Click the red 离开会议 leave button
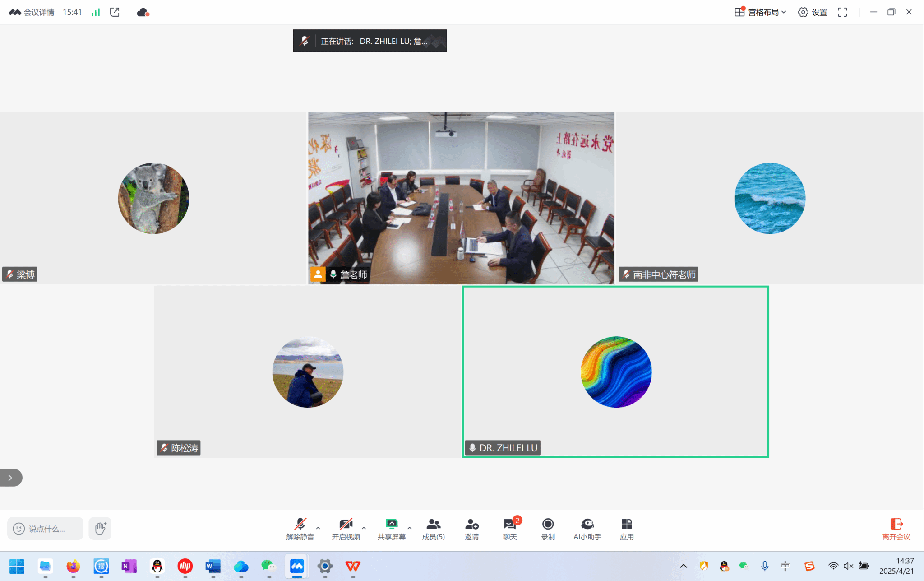The image size is (924, 581). point(896,529)
